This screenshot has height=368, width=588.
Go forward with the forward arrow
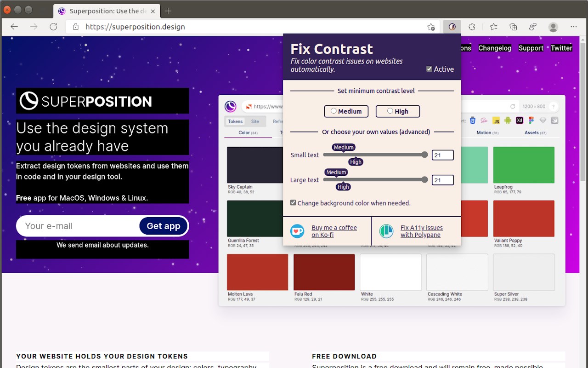coord(34,27)
